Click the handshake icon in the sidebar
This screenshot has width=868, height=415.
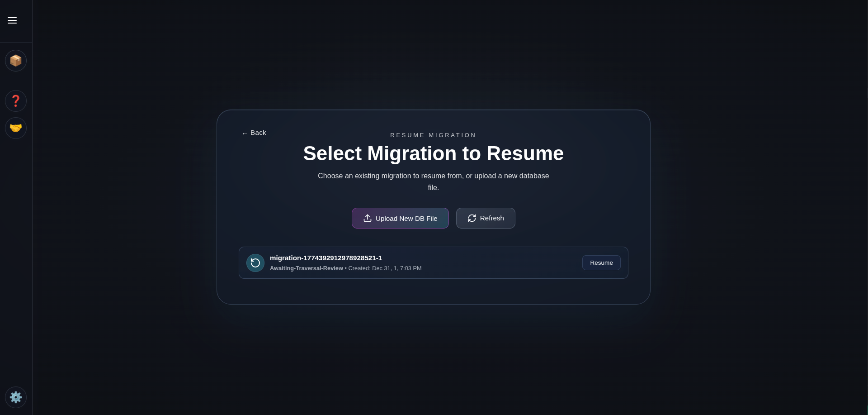click(16, 128)
